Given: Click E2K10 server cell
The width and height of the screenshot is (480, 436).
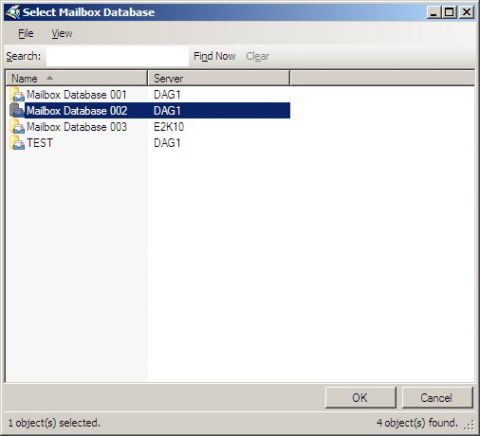Looking at the screenshot, I should [x=169, y=127].
